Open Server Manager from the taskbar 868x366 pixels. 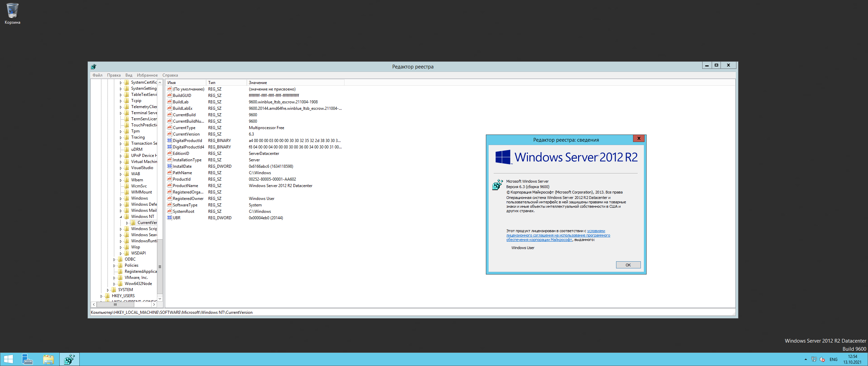tap(27, 359)
